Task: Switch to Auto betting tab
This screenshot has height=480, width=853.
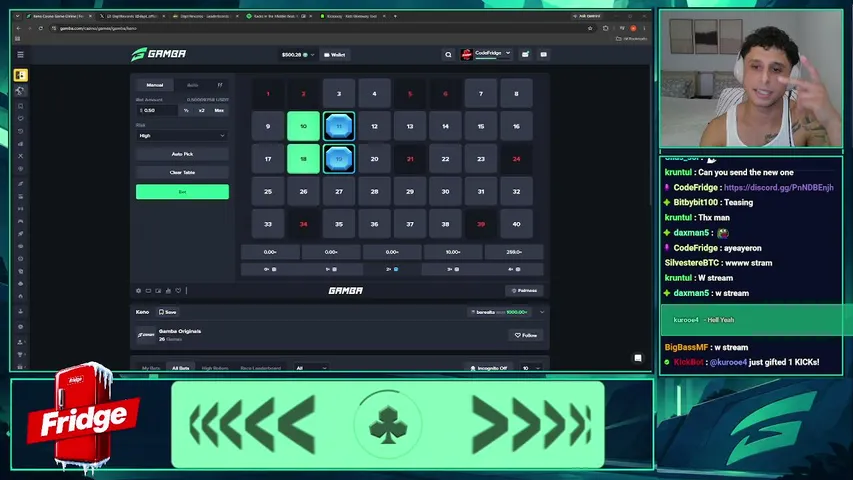Action: click(x=193, y=85)
